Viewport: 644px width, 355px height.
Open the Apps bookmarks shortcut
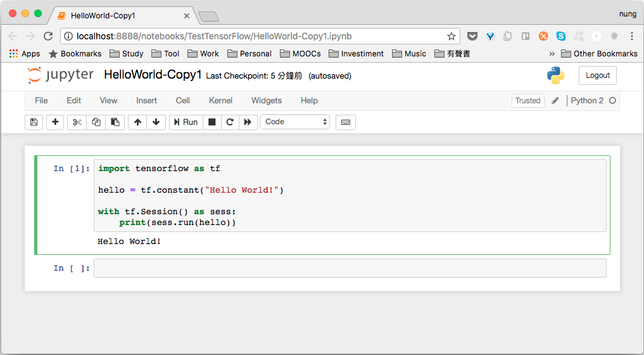click(25, 54)
